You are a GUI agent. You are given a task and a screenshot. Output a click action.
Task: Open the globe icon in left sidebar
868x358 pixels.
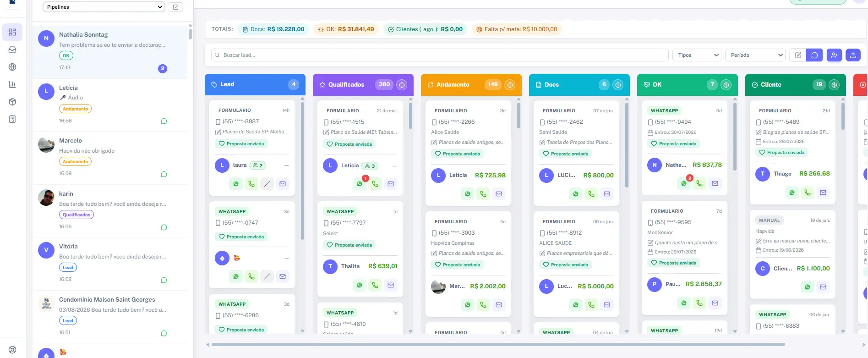pos(12,67)
